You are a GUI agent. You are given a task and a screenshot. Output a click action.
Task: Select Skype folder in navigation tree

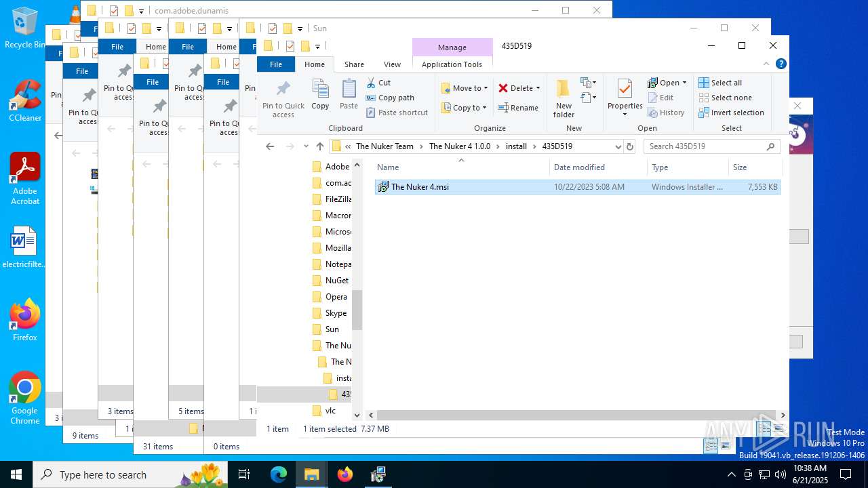tap(331, 313)
